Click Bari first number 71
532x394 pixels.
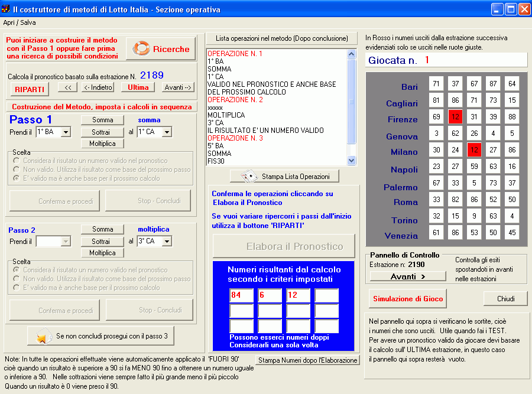(436, 84)
